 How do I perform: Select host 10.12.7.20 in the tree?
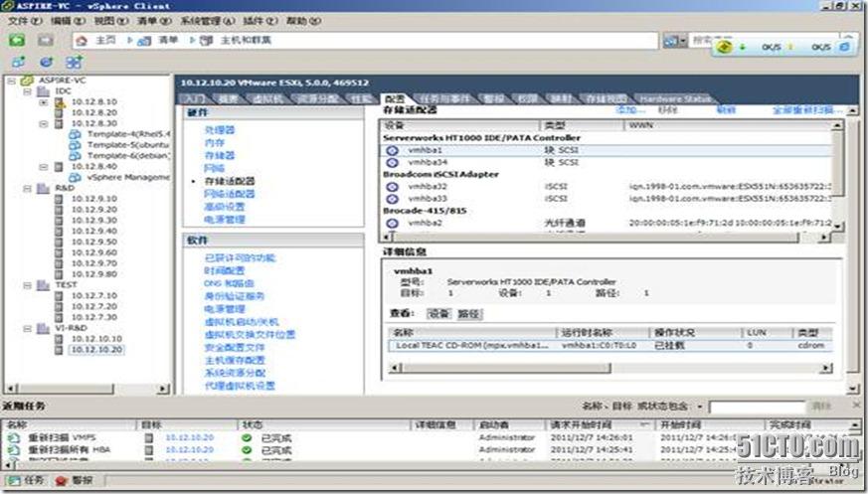click(x=94, y=307)
